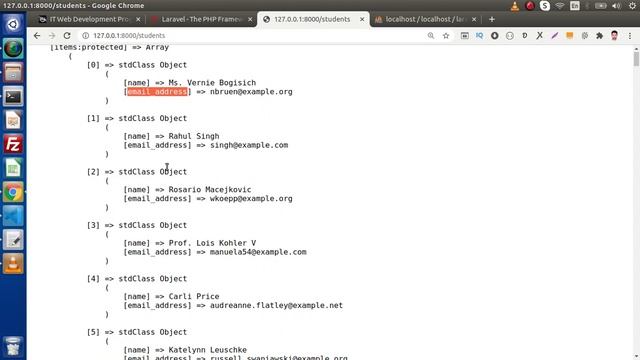
Task: Click 'Rosario Macejkovic' name value
Action: (210, 190)
